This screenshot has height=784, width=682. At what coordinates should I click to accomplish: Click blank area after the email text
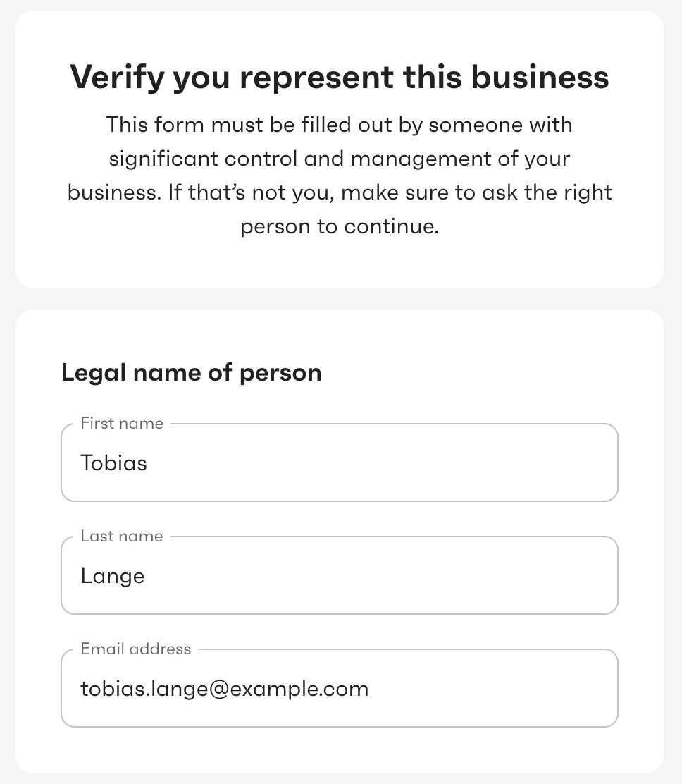[x=492, y=689]
